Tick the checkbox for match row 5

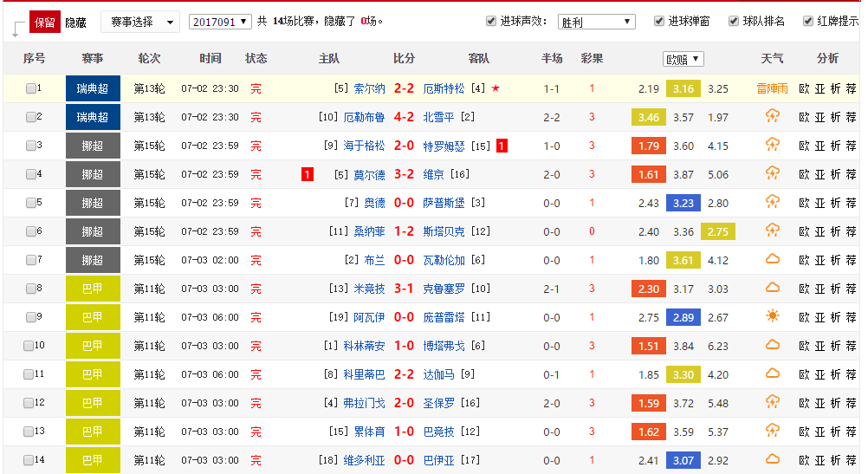(x=31, y=203)
